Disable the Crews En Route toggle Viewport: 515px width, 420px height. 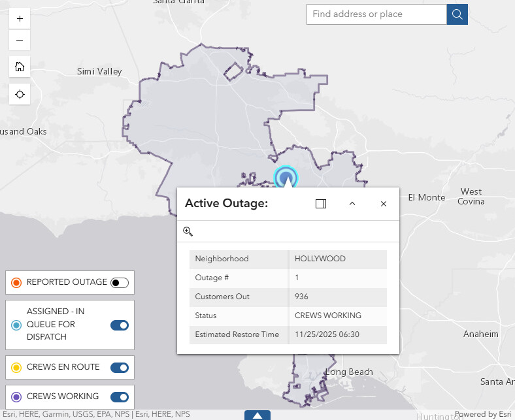pyautogui.click(x=120, y=368)
